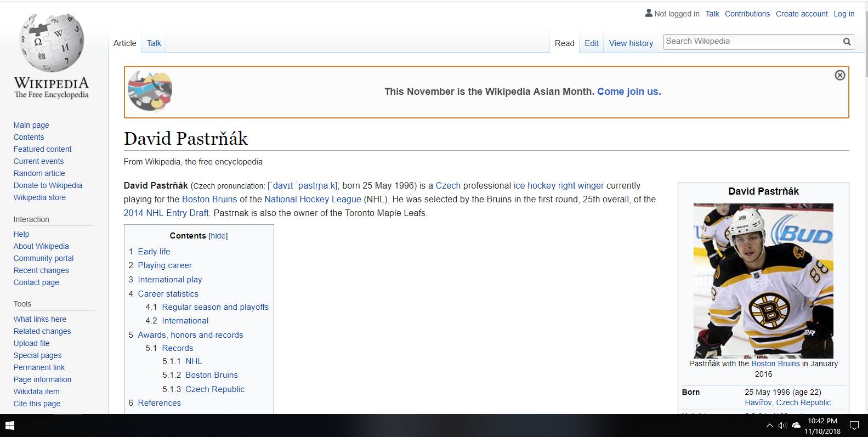Image resolution: width=868 pixels, height=437 pixels.
Task: Open the Windows Start menu
Action: pyautogui.click(x=9, y=425)
